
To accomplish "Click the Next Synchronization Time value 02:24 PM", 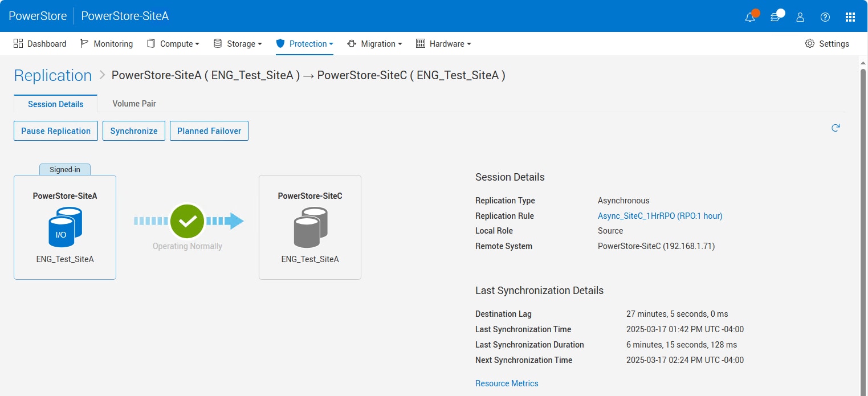I will click(685, 360).
